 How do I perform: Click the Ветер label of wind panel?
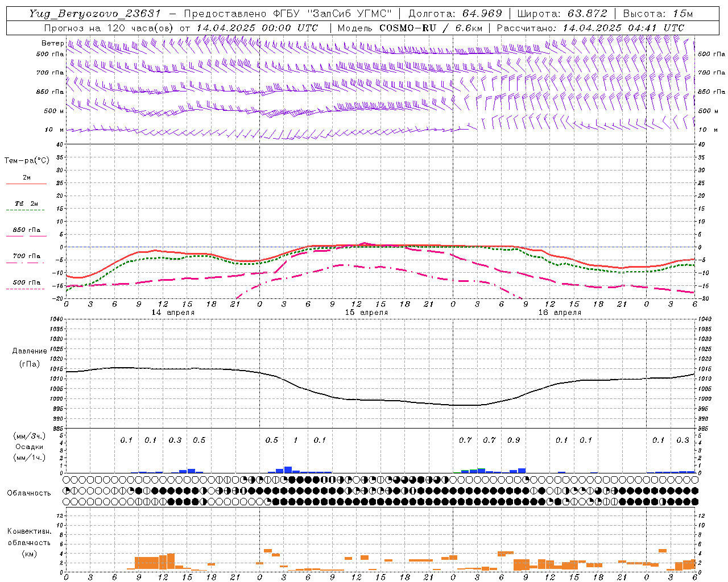pyautogui.click(x=52, y=43)
